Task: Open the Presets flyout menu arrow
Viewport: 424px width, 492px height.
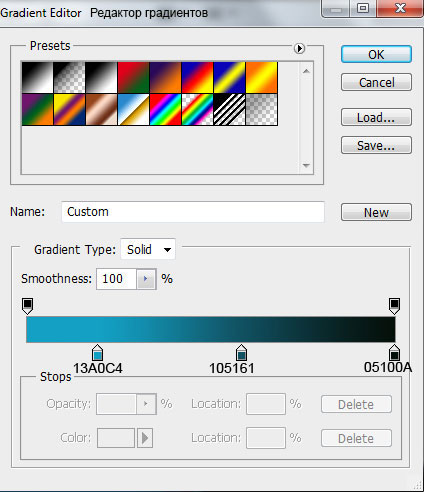Action: (299, 49)
